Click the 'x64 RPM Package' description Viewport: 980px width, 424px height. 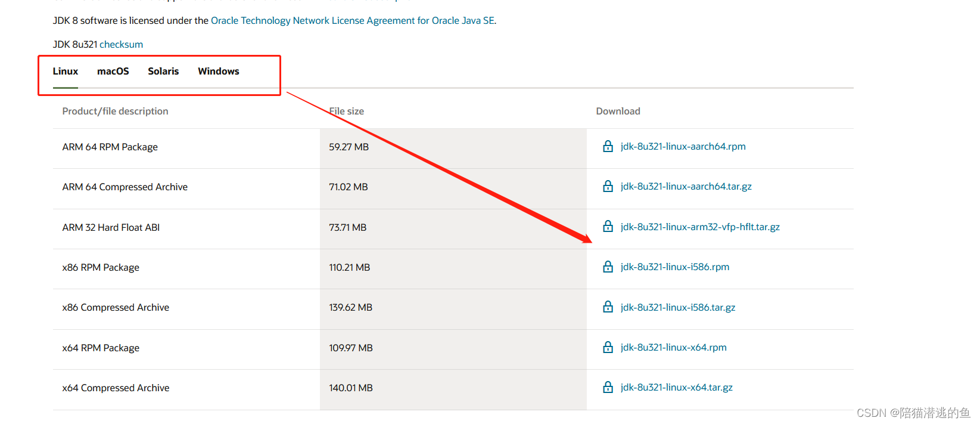click(x=101, y=348)
